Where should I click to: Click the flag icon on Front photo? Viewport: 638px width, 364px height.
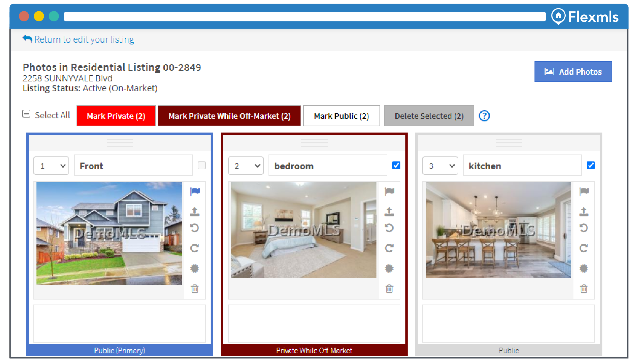tap(195, 191)
